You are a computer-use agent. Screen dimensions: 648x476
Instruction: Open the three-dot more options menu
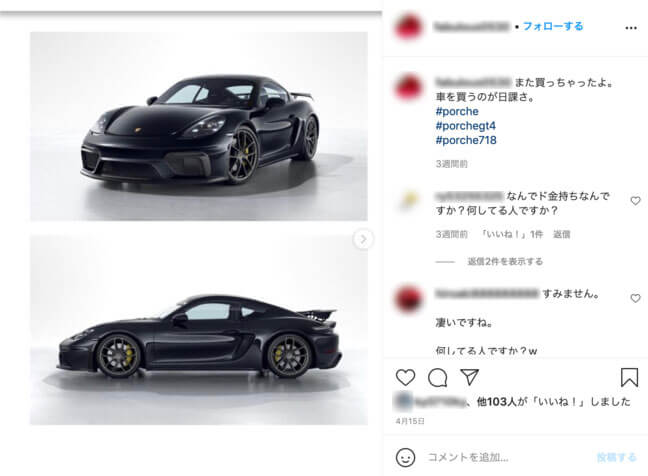click(x=631, y=28)
